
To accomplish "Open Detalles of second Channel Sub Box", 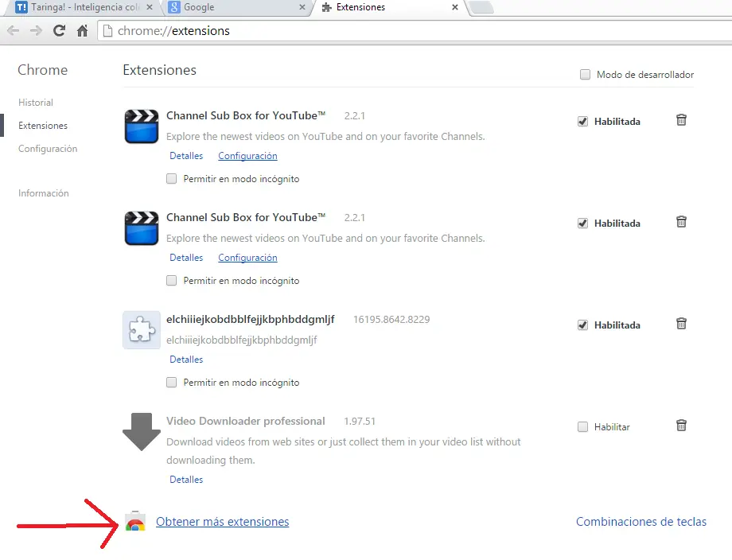I will 186,258.
